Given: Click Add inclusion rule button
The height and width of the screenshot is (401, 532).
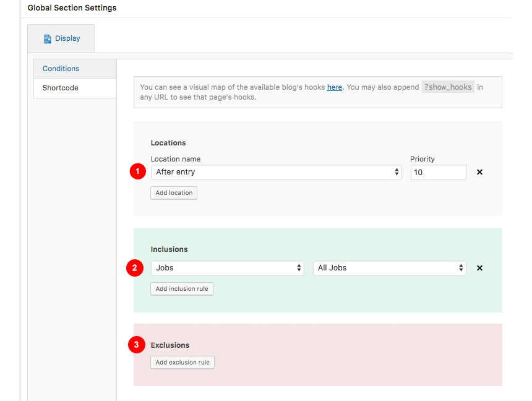Looking at the screenshot, I should click(x=182, y=288).
